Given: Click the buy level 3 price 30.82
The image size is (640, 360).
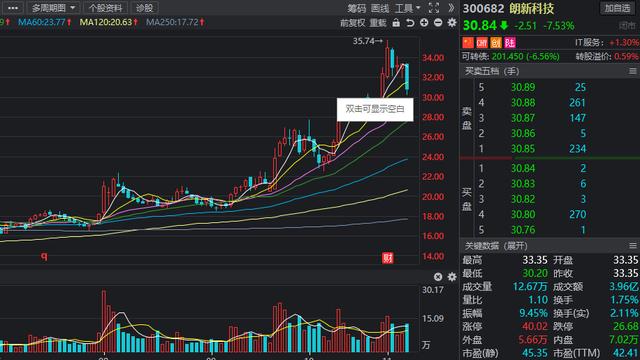Looking at the screenshot, I should [x=523, y=199].
